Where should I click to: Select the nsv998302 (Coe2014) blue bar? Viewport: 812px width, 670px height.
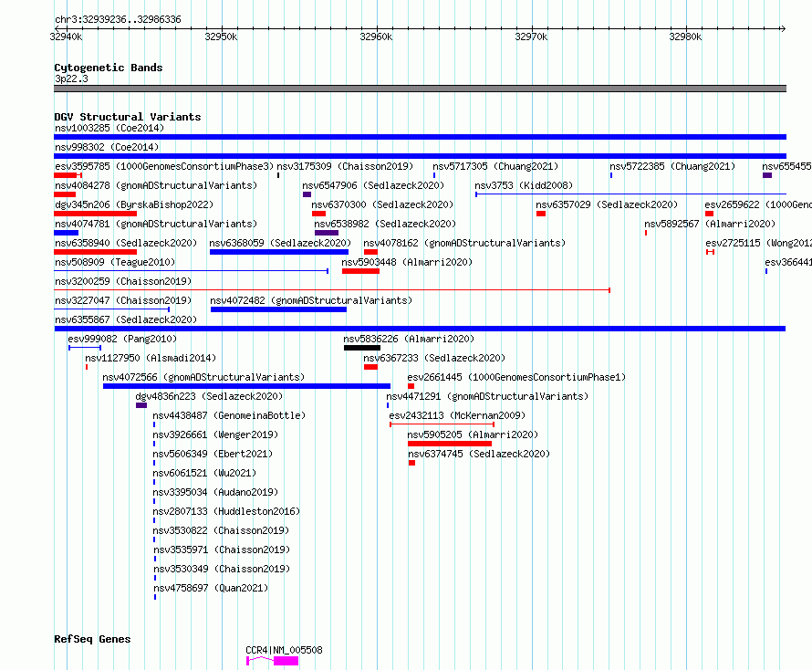(x=420, y=156)
